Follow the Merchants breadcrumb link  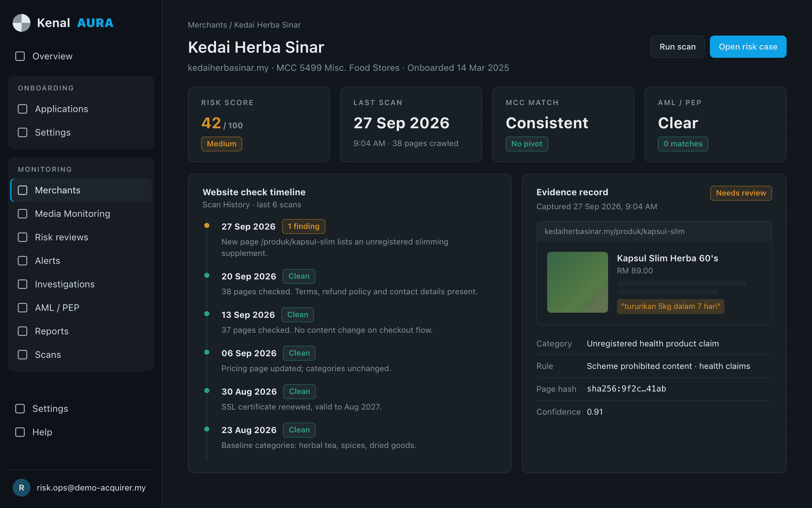tap(207, 25)
